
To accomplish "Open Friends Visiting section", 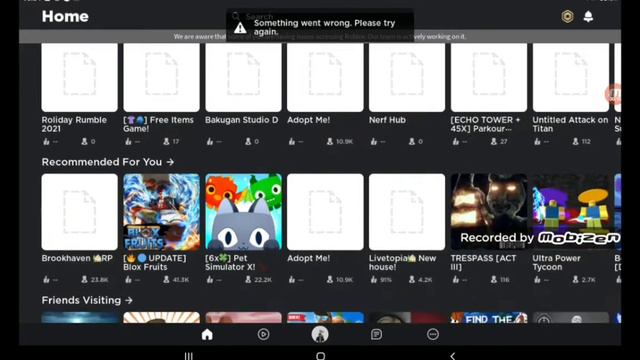I will 87,300.
